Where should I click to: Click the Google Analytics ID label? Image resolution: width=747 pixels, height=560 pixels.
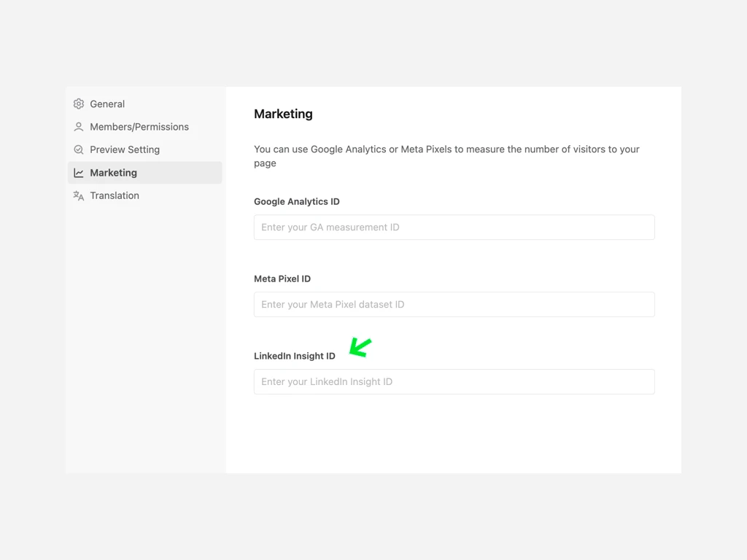click(296, 201)
